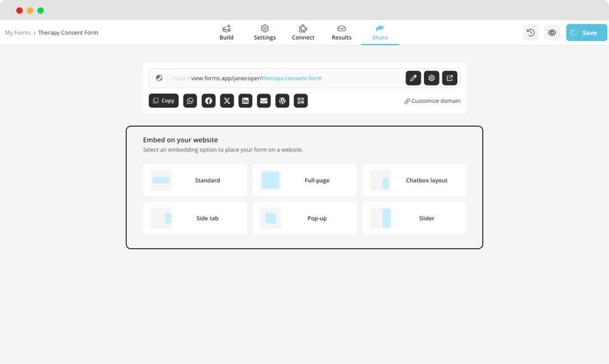This screenshot has height=364, width=609.
Task: Navigate to My Forms breadcrumb
Action: pos(18,33)
